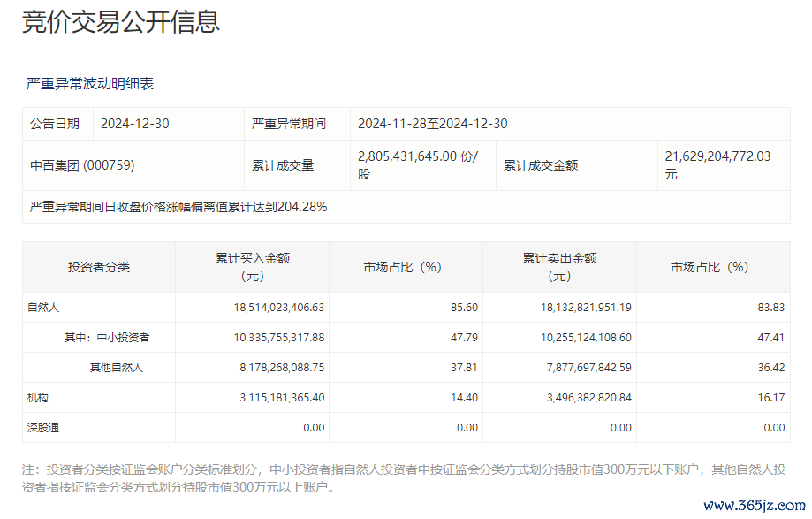Click the 累计买入金额 (元) column header
The width and height of the screenshot is (812, 519).
coord(253,267)
